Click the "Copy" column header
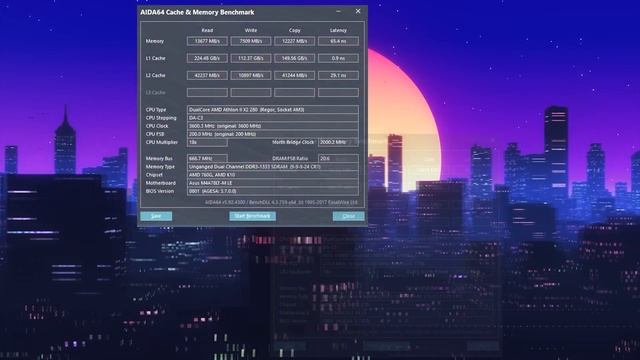This screenshot has height=360, width=640. point(294,30)
